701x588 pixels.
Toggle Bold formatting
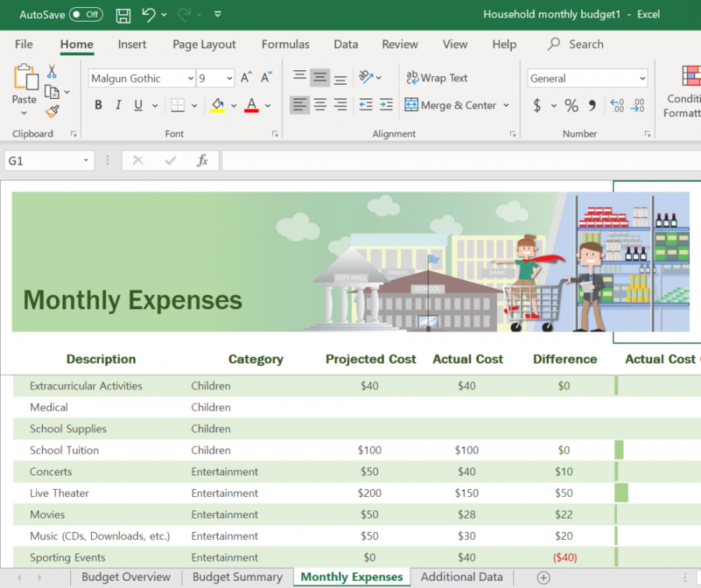(98, 105)
